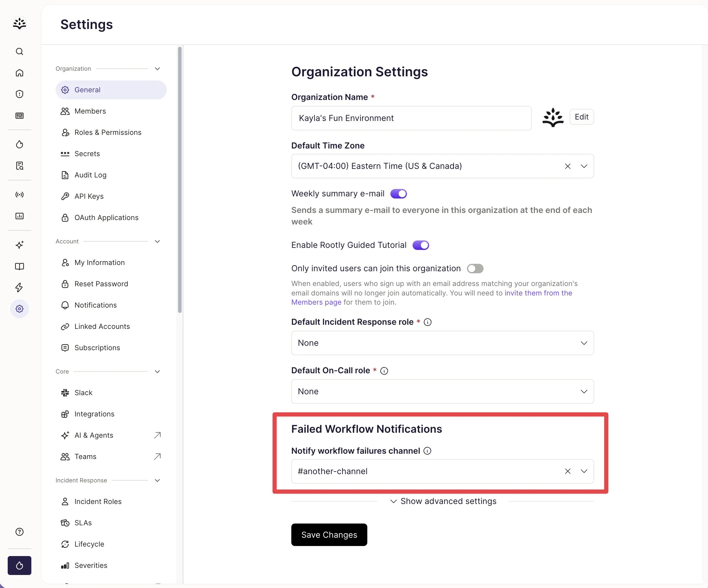Open the retrospectives document-search icon
Viewport: 708px width, 588px height.
click(20, 166)
